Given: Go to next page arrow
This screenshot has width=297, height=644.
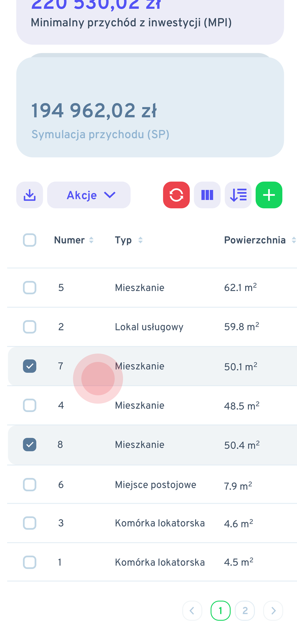Looking at the screenshot, I should [x=273, y=611].
